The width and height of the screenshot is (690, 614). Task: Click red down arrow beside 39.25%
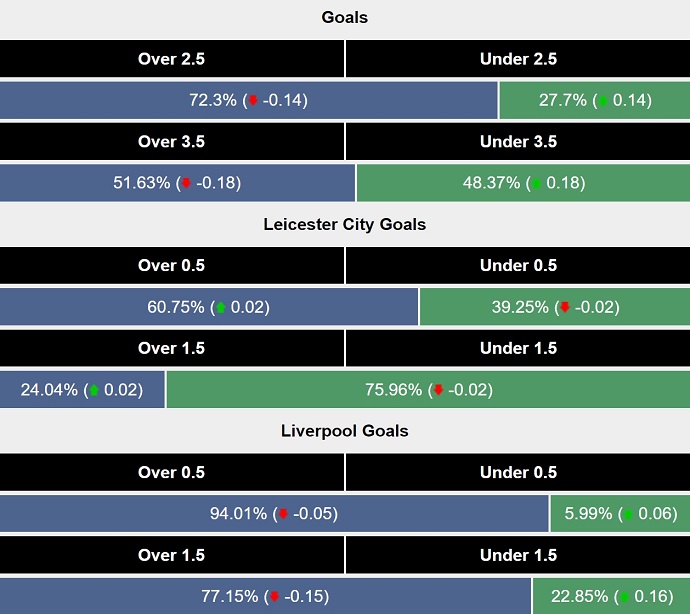564,307
